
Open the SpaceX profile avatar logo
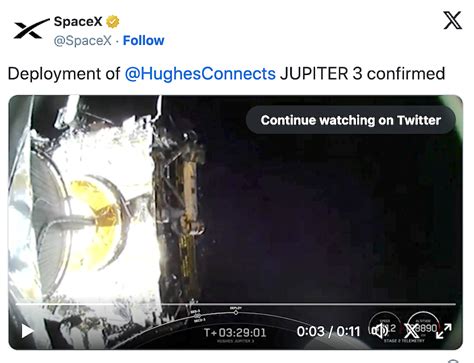31,29
